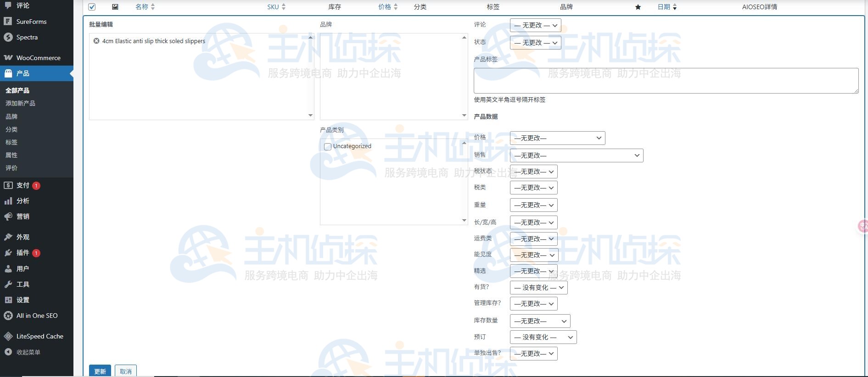Click the 分析 analytics bar-chart icon
868x377 pixels.
[x=8, y=201]
